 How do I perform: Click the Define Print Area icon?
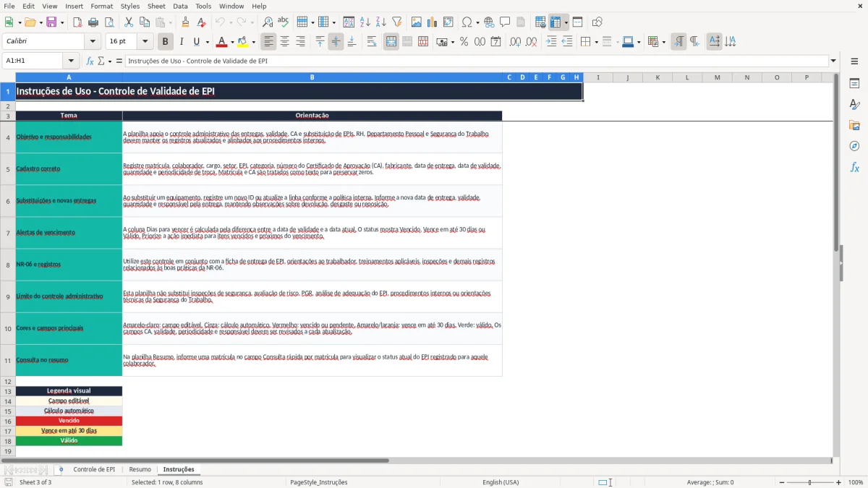point(540,22)
